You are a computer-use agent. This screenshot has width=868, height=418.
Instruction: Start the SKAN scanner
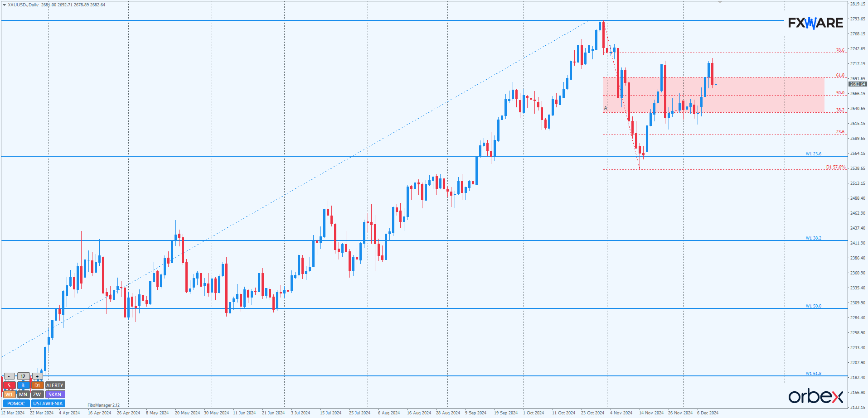(55, 394)
